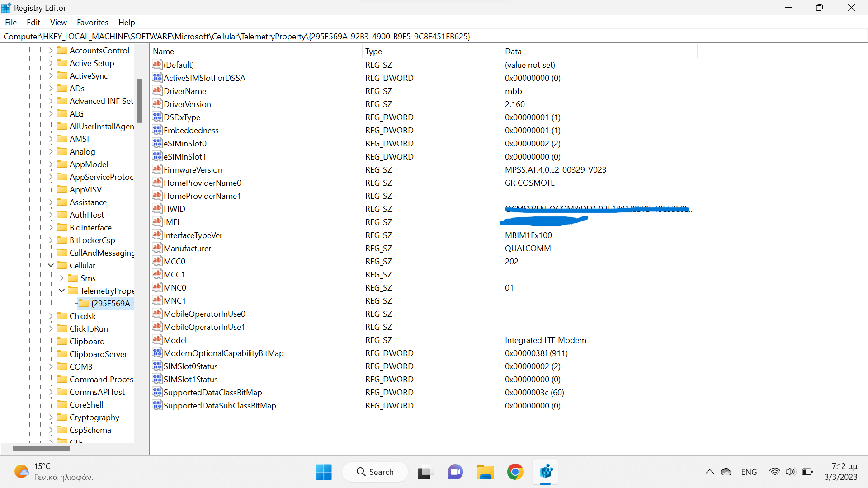868x488 pixels.
Task: Collapse the Cellular tree node
Action: point(51,265)
